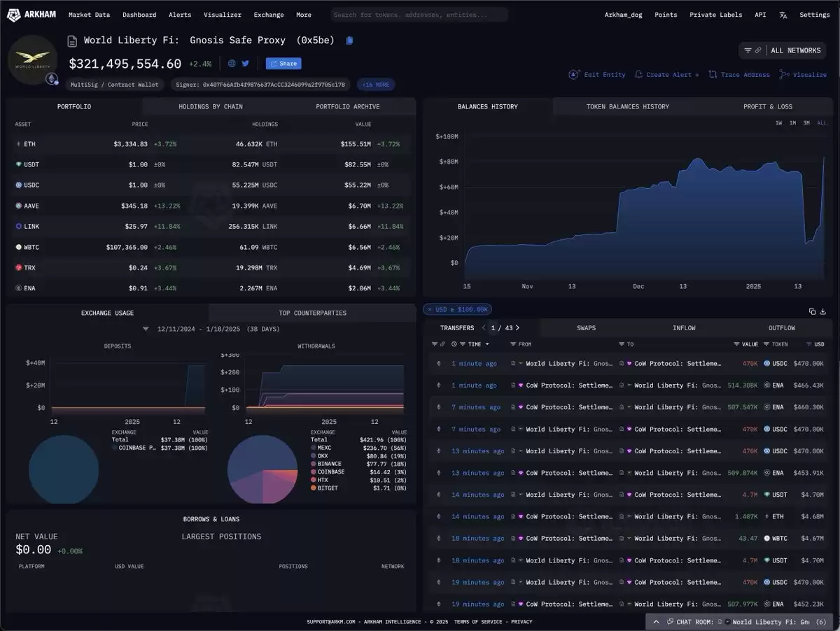The image size is (840, 631).
Task: Open the entity website globe icon
Action: click(x=232, y=64)
